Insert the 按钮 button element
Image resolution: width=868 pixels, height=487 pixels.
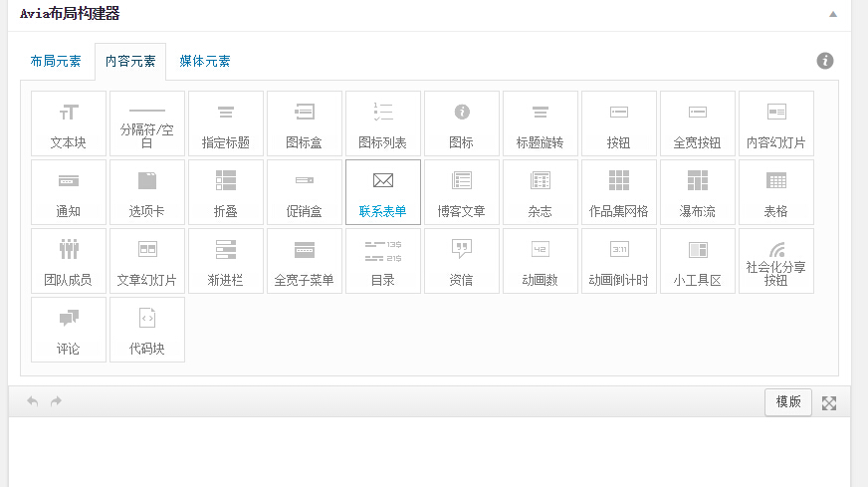[618, 123]
